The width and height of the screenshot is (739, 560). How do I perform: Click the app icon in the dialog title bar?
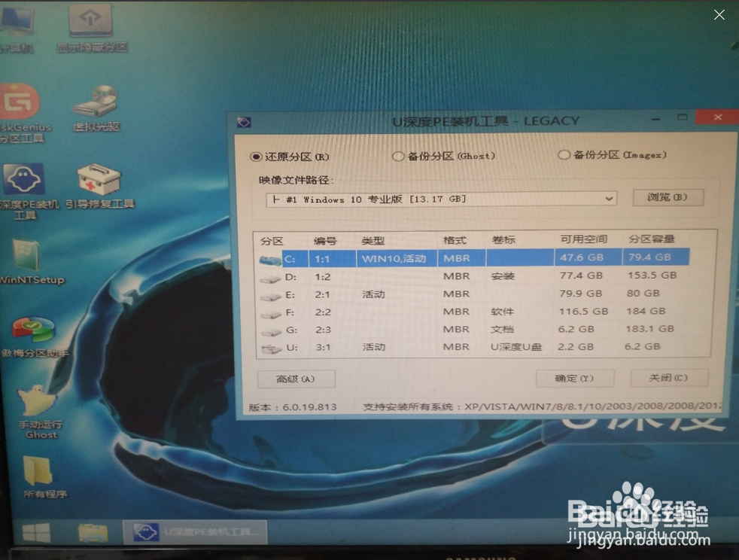coord(244,123)
